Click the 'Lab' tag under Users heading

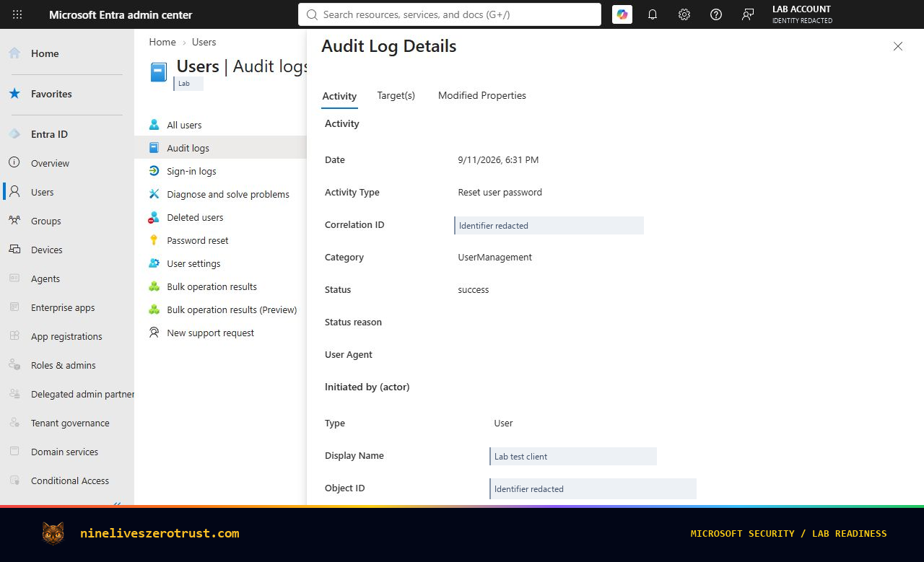pyautogui.click(x=188, y=84)
